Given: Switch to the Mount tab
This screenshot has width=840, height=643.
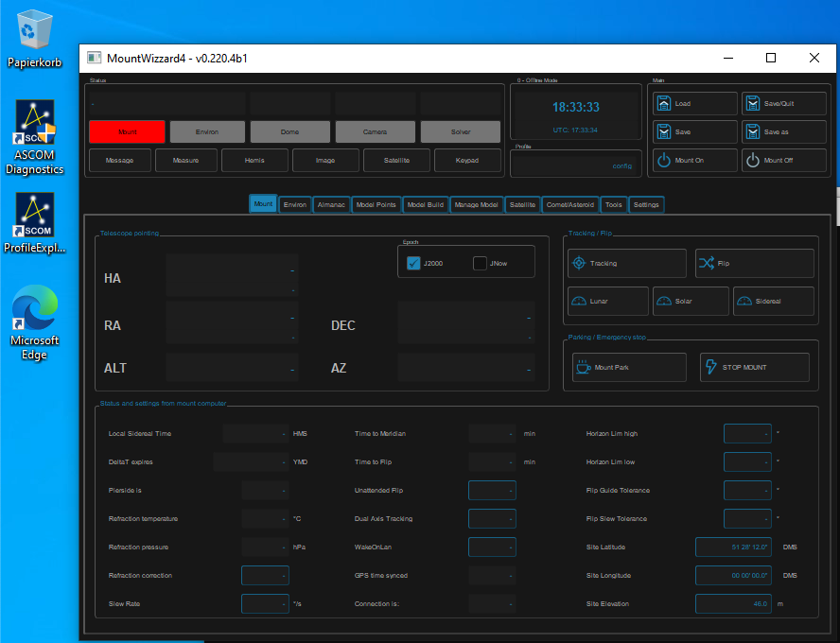Looking at the screenshot, I should tap(263, 204).
